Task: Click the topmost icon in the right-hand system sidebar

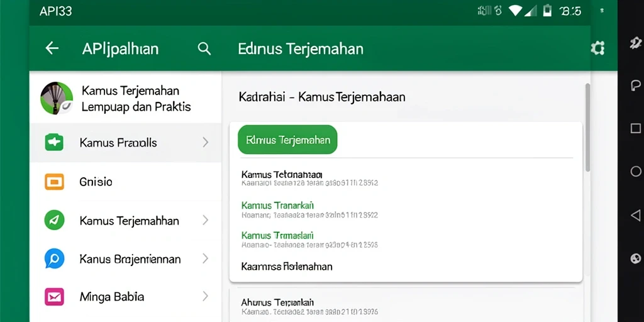Action: click(x=636, y=42)
